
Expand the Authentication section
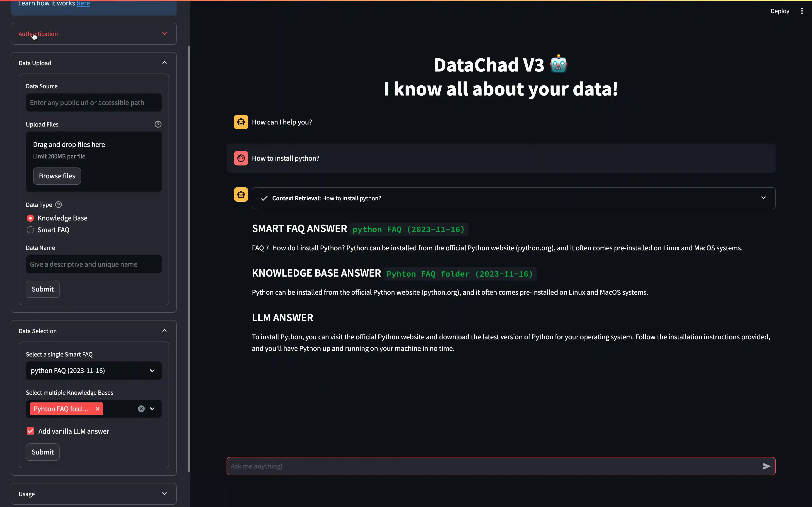[94, 34]
